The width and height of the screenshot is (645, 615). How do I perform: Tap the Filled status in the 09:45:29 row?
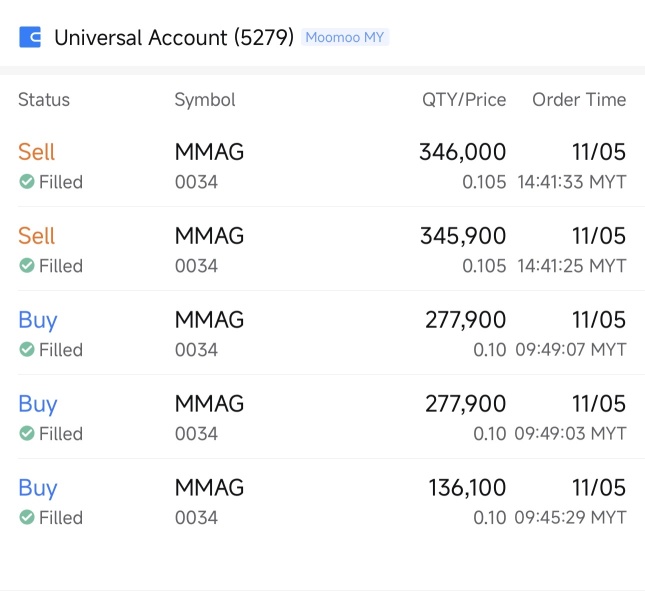tap(51, 518)
